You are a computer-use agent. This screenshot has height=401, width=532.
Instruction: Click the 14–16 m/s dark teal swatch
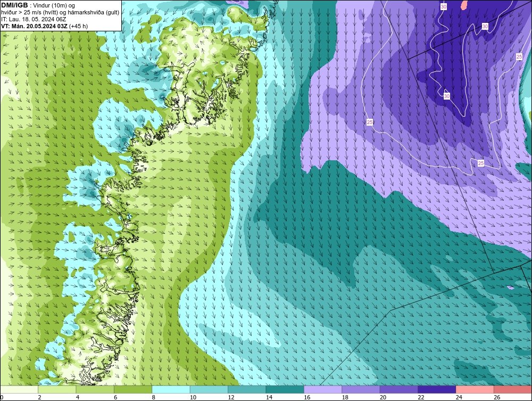285,389
